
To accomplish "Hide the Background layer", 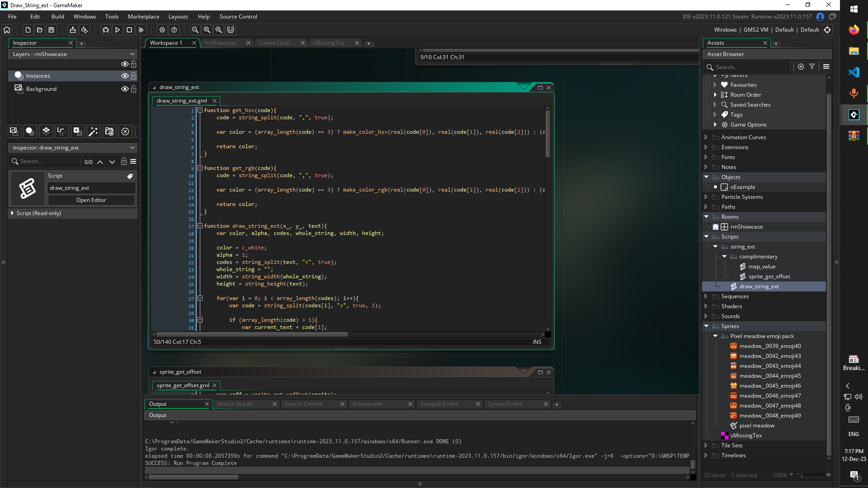I will click(125, 89).
